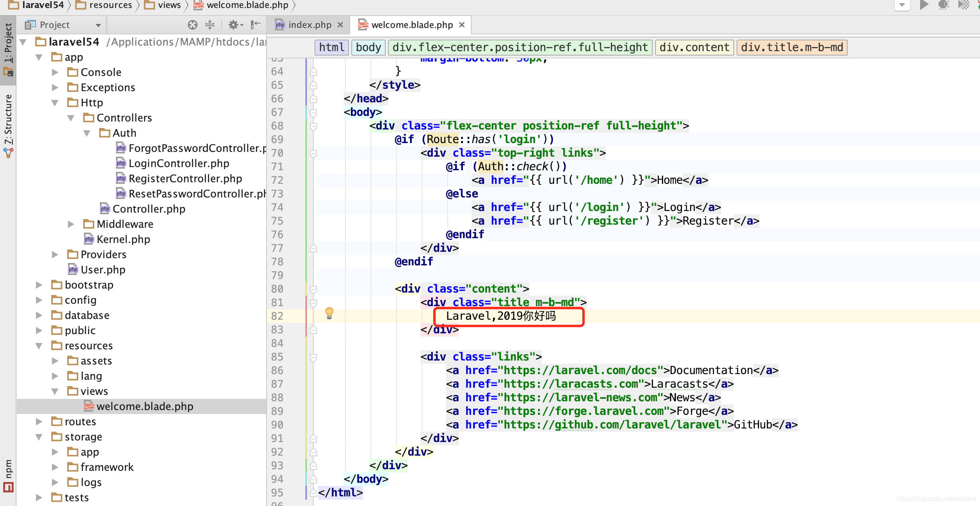Toggle code fold marker on line 85
Screen dimensions: 980x506
pyautogui.click(x=314, y=357)
